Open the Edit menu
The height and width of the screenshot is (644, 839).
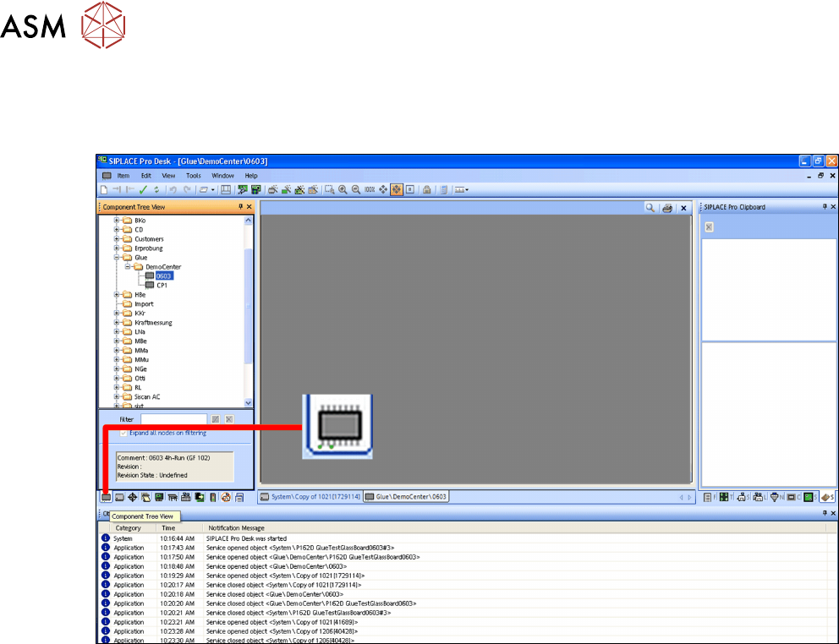click(146, 176)
